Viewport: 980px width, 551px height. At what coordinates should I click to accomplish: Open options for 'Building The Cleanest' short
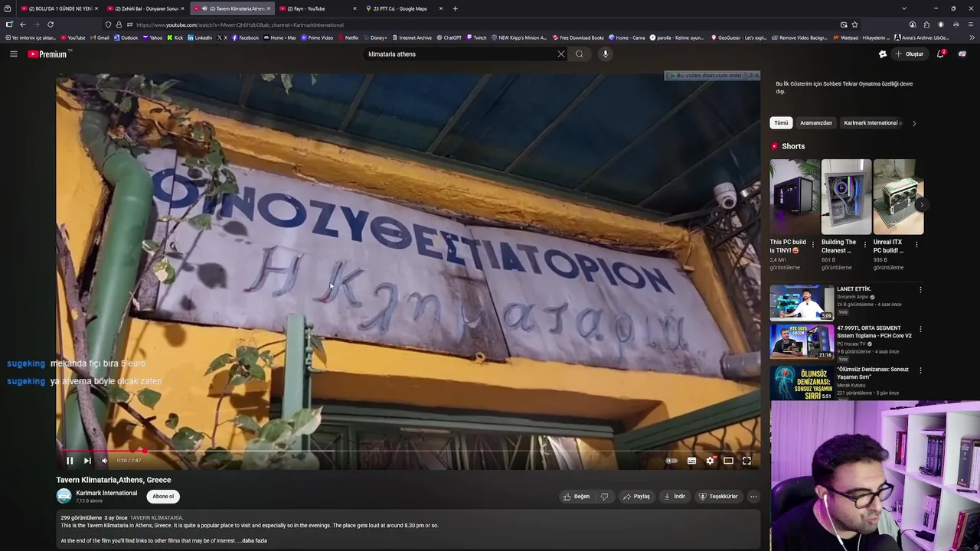click(865, 245)
